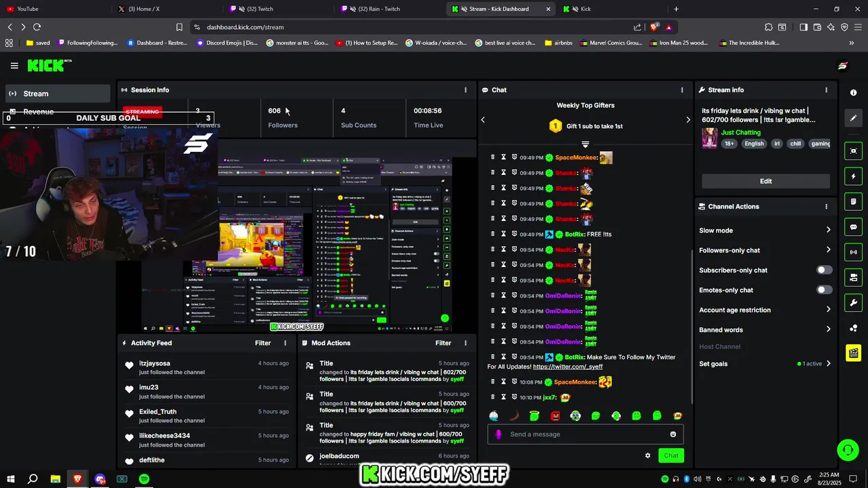
Task: Click the green Chat send button
Action: click(671, 455)
